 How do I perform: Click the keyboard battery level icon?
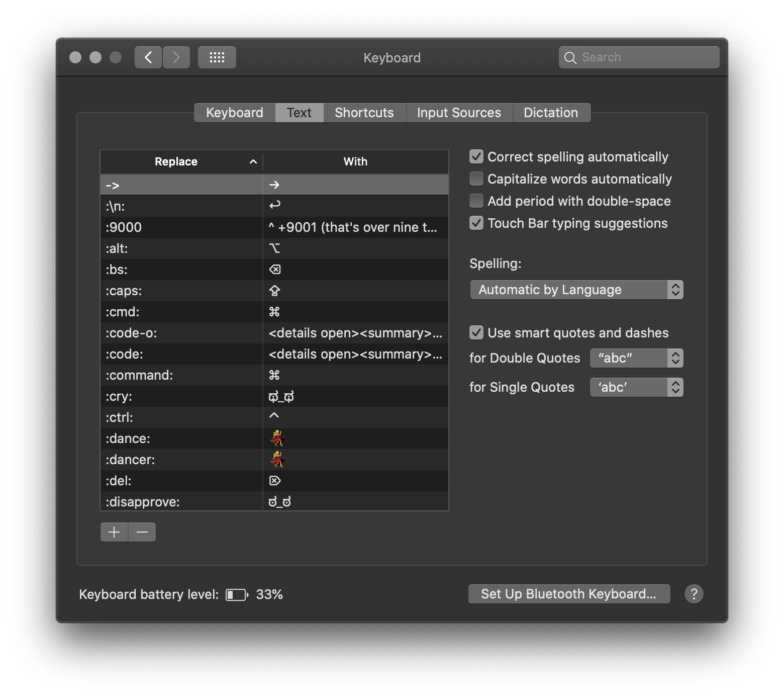[237, 595]
